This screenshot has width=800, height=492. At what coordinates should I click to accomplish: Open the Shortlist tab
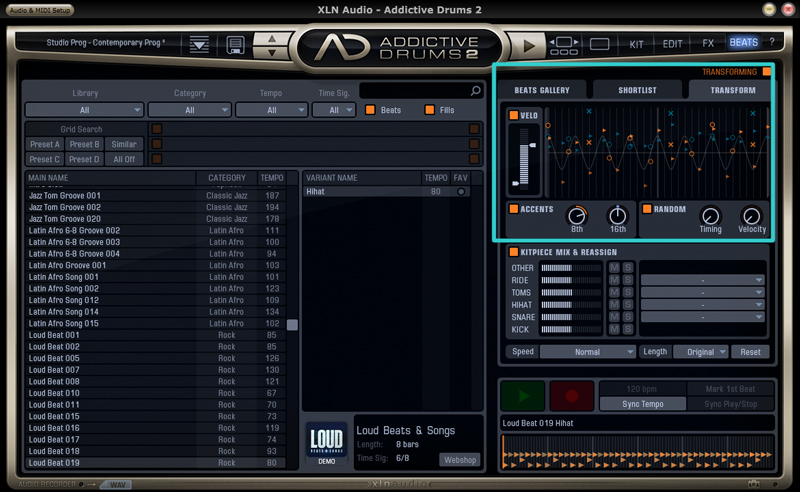pos(637,90)
